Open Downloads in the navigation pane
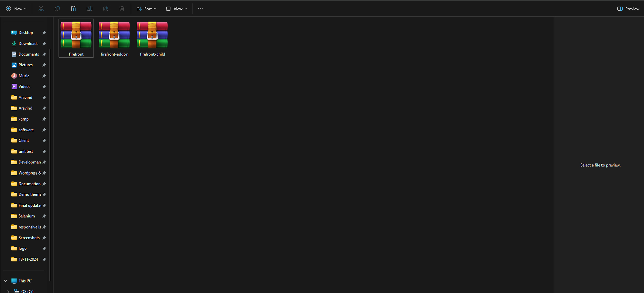 [x=28, y=44]
